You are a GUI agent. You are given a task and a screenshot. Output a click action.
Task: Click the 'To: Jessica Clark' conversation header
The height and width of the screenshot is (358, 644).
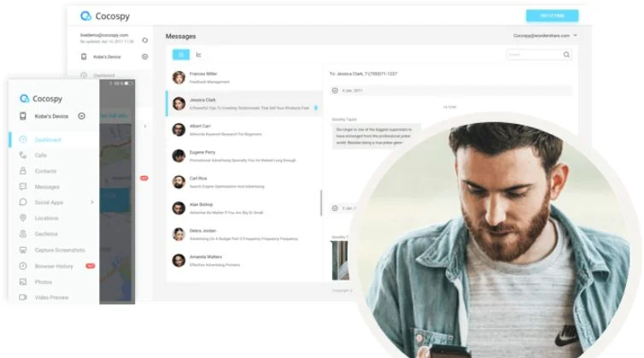[x=364, y=74]
